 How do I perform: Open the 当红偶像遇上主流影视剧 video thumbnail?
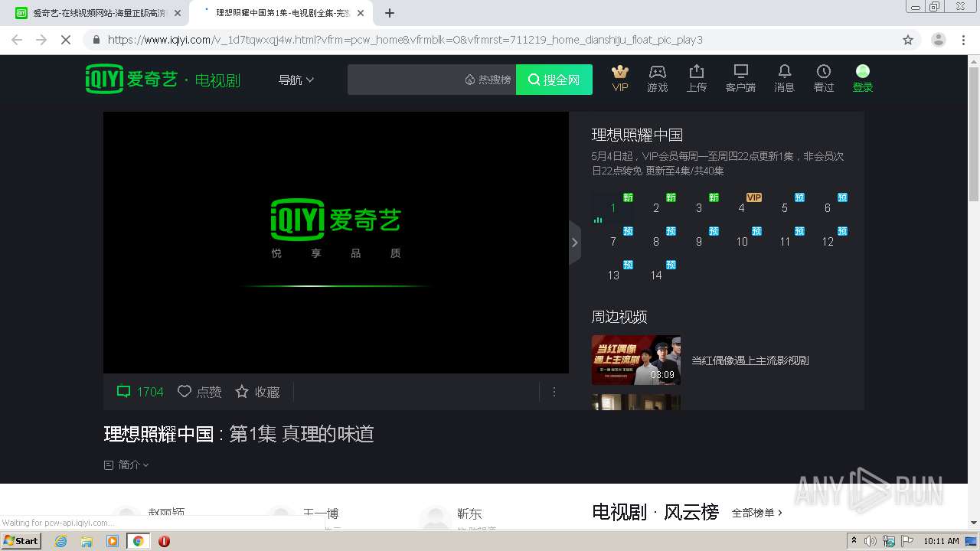point(636,360)
